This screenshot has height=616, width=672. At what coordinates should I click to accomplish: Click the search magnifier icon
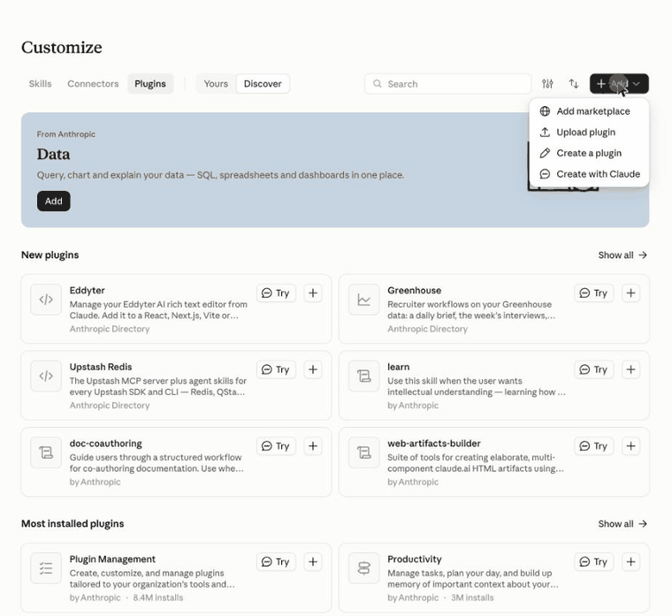pos(378,84)
